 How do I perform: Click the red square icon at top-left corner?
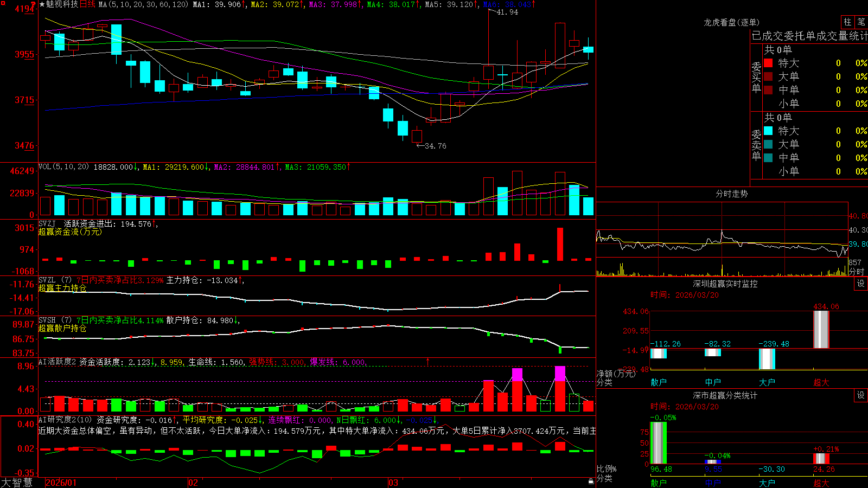pos(2,2)
